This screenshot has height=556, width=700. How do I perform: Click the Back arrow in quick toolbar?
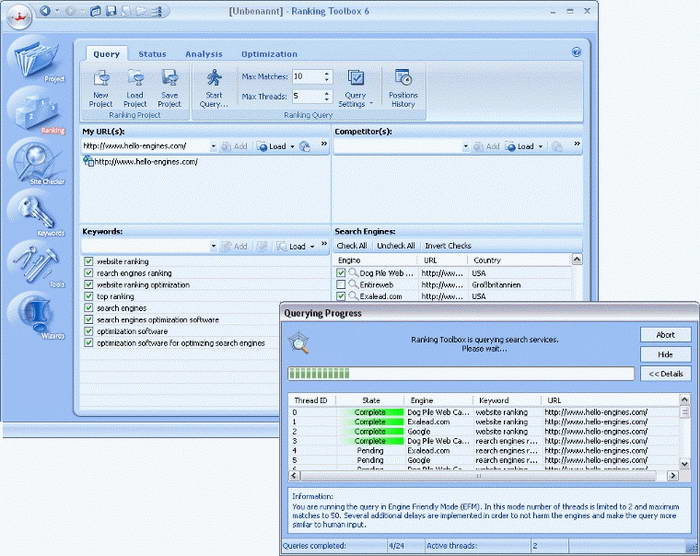click(45, 11)
